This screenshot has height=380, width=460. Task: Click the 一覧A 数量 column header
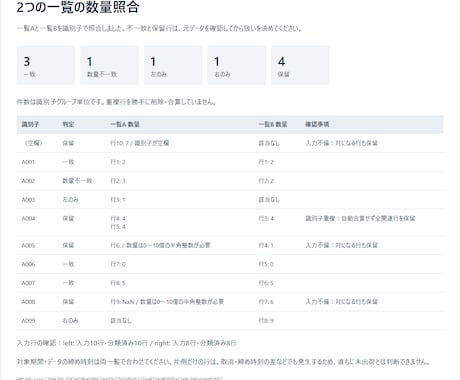[x=125, y=124]
